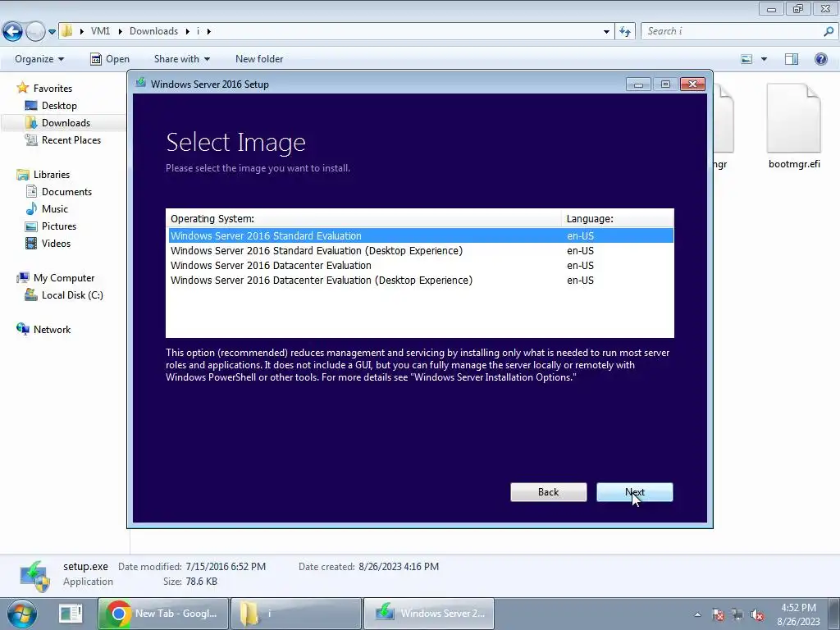The height and width of the screenshot is (630, 840).
Task: Click New folder in Explorer toolbar
Action: pos(259,59)
